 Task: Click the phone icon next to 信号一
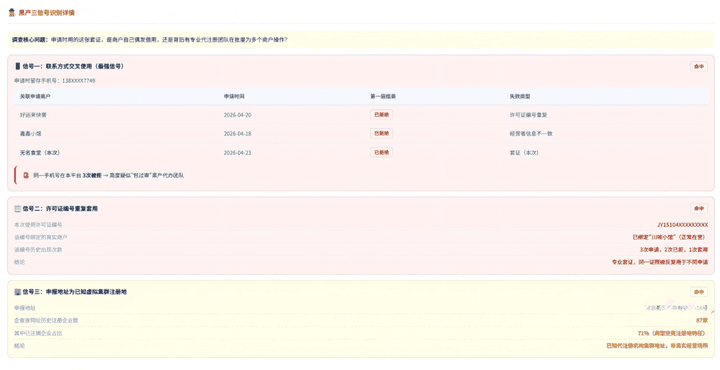click(x=17, y=66)
